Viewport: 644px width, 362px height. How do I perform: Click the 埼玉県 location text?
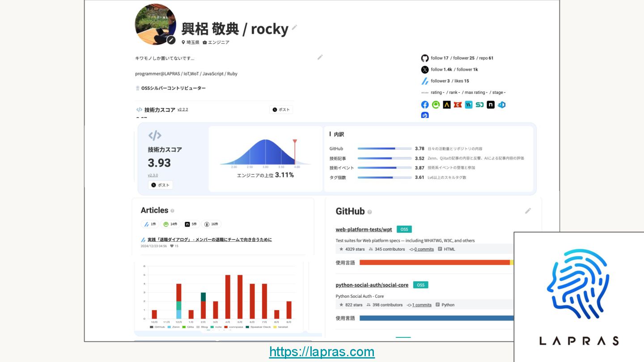coord(193,42)
